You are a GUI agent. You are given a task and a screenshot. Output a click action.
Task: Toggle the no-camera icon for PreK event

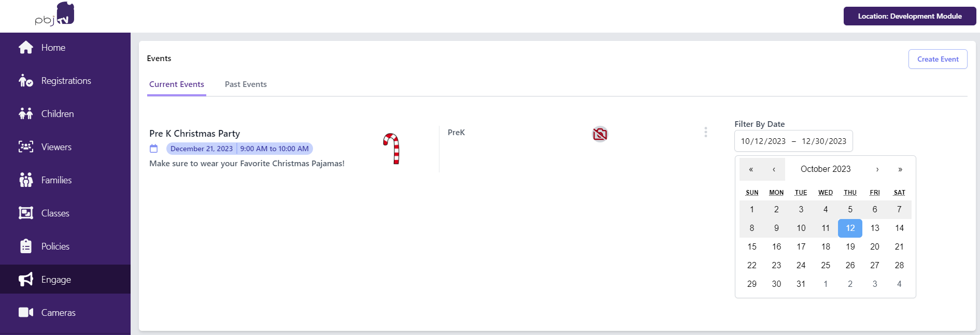tap(600, 134)
